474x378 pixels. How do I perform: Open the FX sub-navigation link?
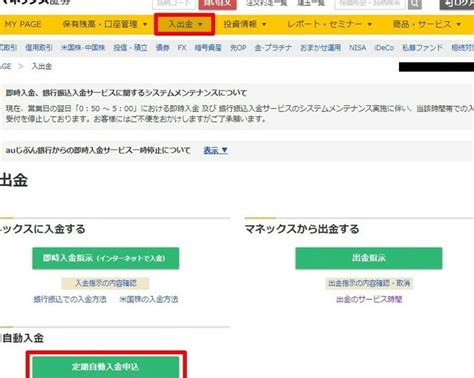click(182, 48)
